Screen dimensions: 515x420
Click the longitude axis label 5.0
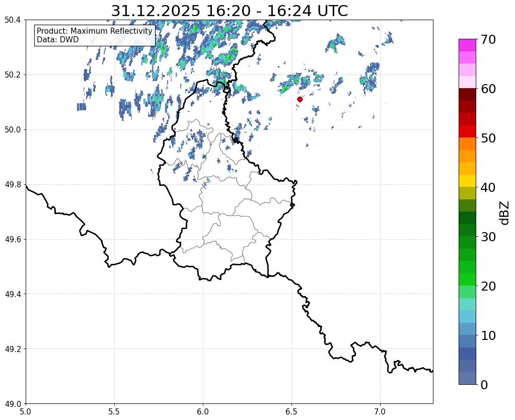coord(26,411)
